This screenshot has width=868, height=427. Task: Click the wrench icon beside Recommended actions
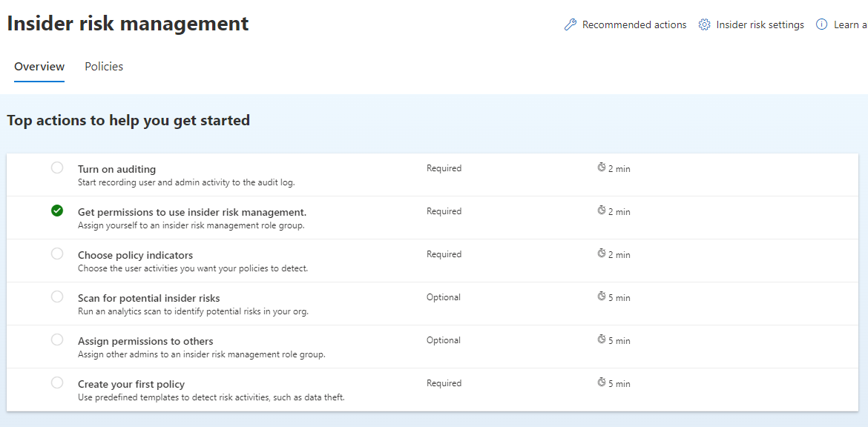(570, 24)
